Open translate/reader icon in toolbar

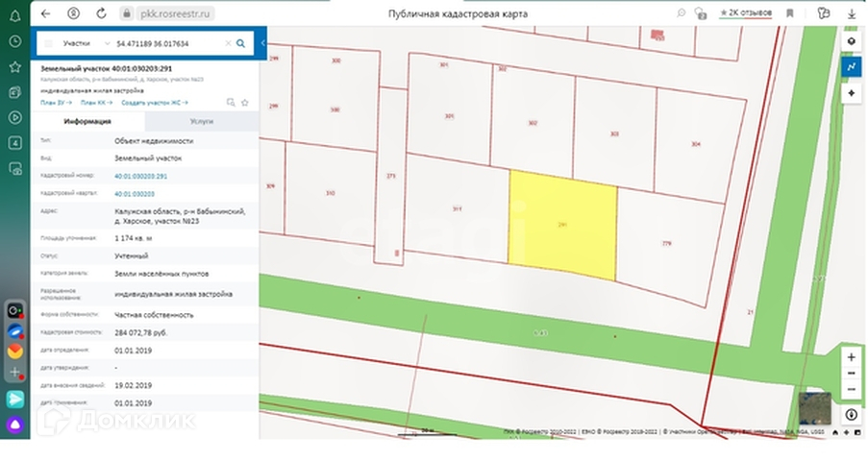pos(701,13)
